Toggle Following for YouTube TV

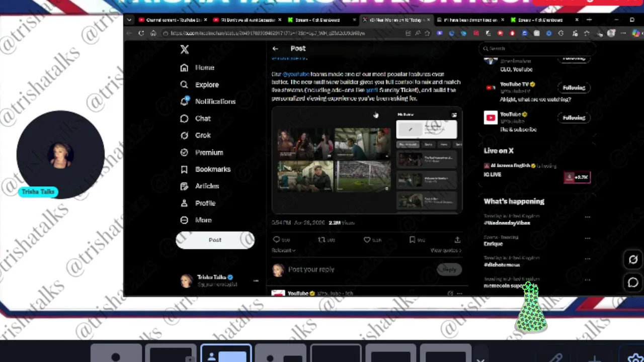(x=574, y=87)
